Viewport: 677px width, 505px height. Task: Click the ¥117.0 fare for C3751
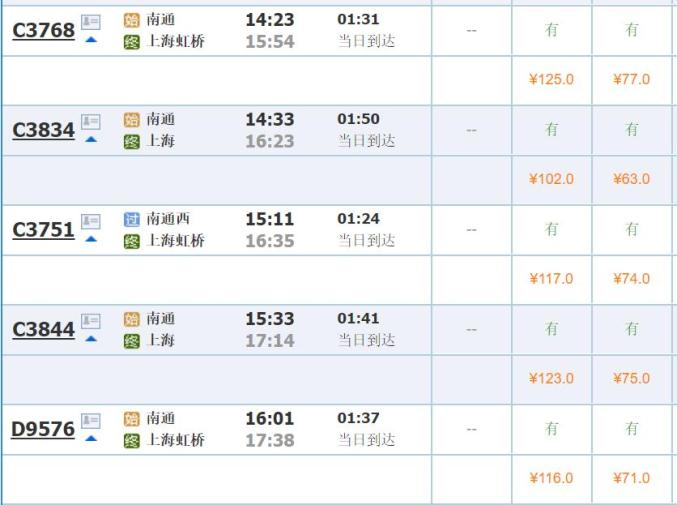(x=551, y=279)
